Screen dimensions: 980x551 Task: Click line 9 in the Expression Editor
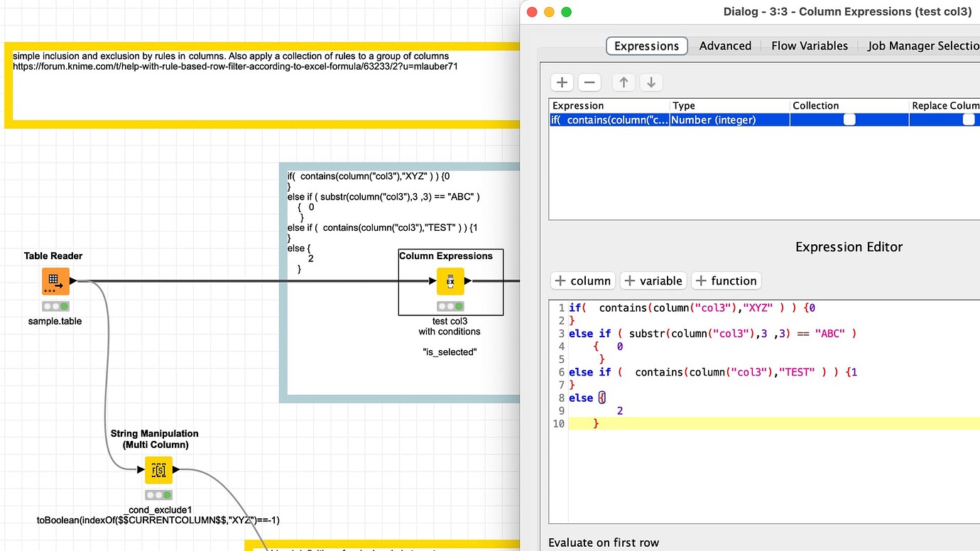click(x=618, y=410)
